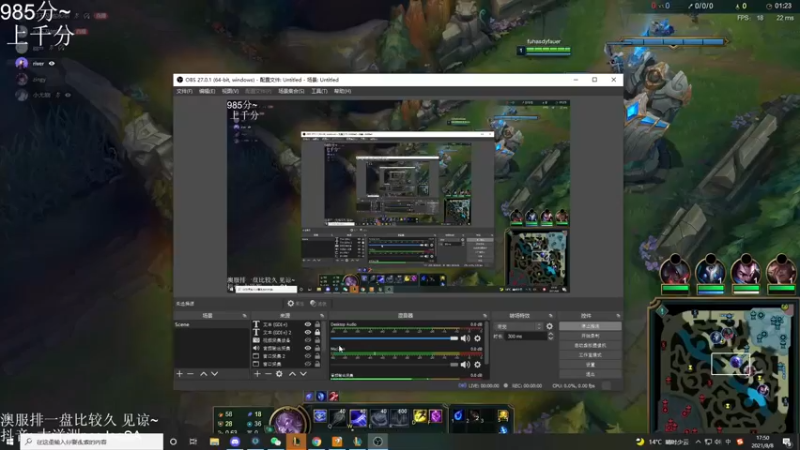Open the 视图(V) menu in OBS
This screenshot has height=450, width=800.
[x=230, y=91]
